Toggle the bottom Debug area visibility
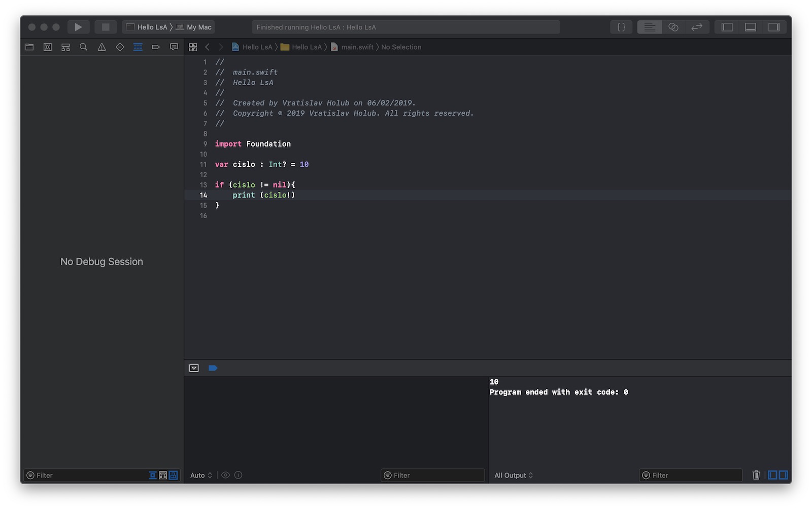Image resolution: width=812 pixels, height=509 pixels. [750, 27]
